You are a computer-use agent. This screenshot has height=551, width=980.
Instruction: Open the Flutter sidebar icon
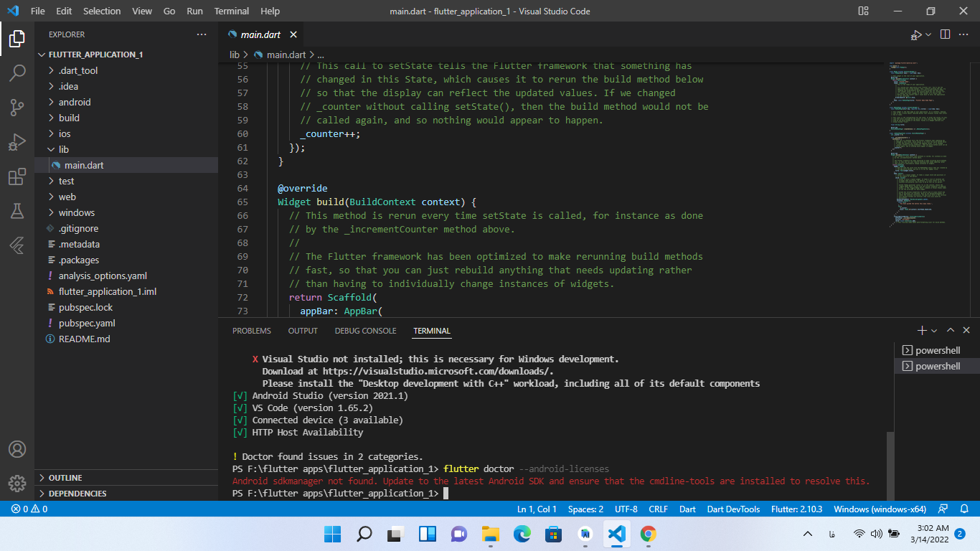pos(17,245)
